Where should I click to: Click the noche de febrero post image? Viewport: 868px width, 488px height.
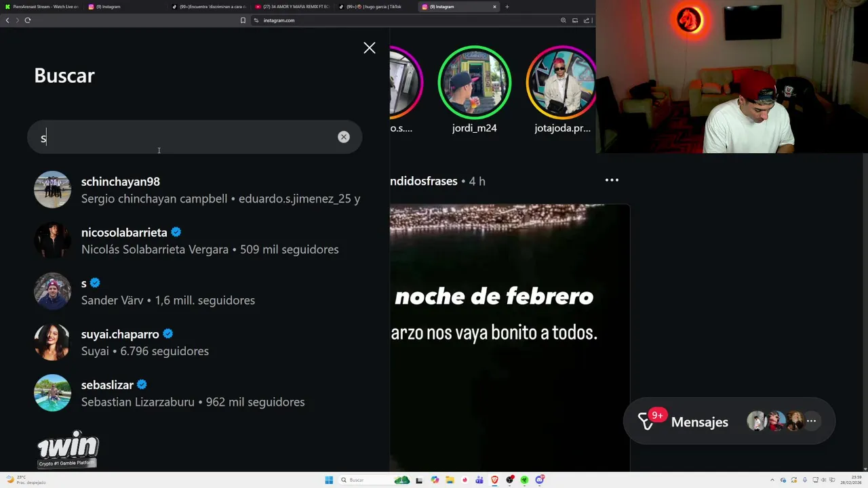509,337
